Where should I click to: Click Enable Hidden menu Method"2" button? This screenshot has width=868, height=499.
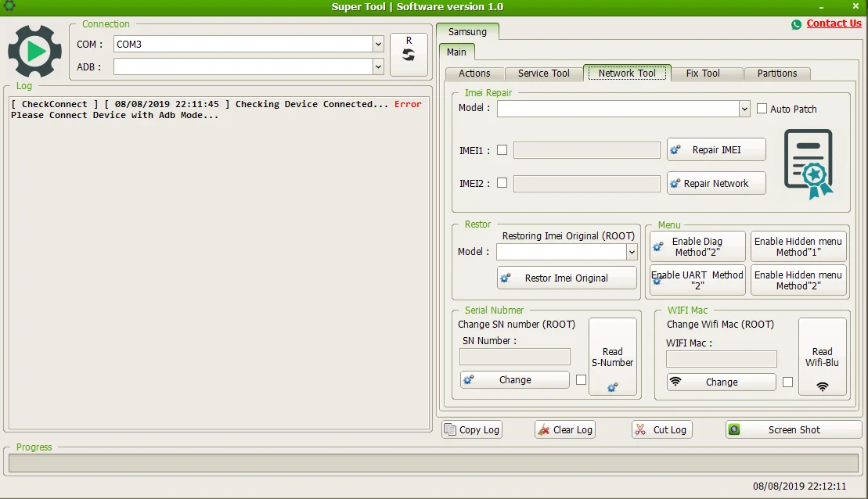798,280
